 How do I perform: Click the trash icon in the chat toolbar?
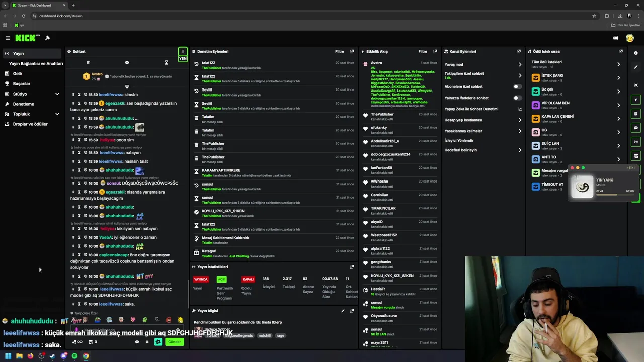click(88, 63)
